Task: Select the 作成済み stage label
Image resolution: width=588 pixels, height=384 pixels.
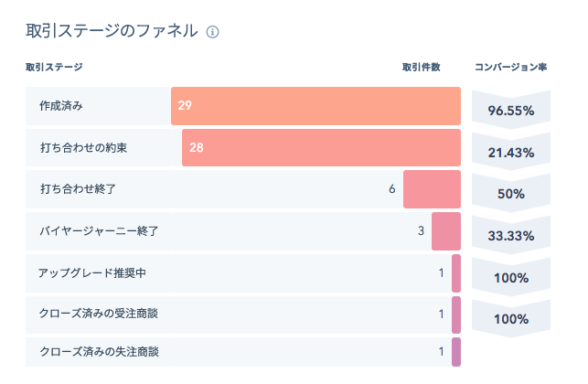Action: 61,106
